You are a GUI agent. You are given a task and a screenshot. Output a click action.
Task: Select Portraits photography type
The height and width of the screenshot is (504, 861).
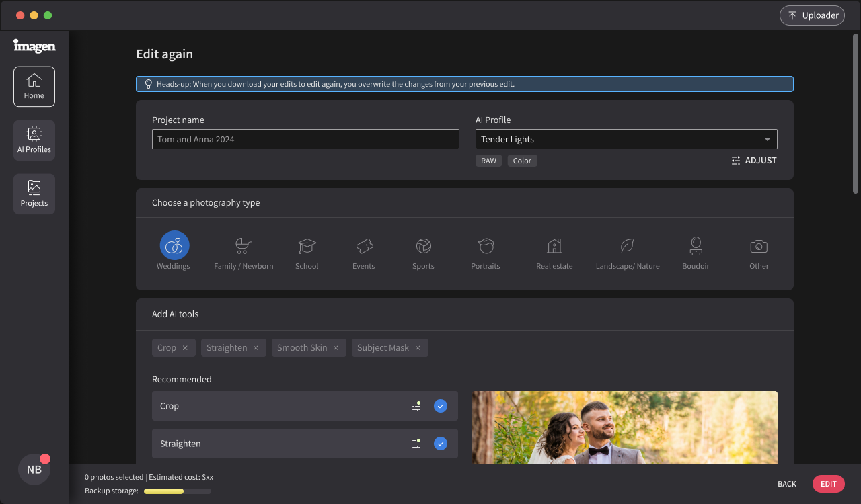(486, 253)
